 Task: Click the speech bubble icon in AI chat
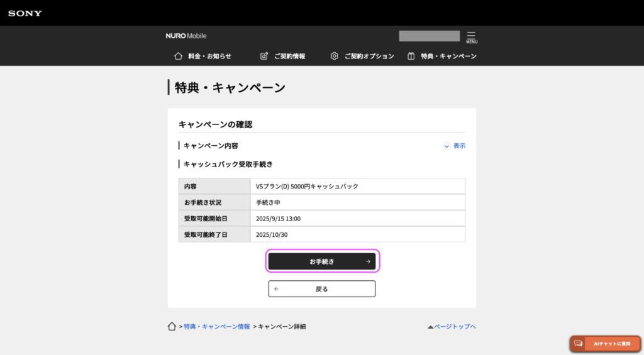pyautogui.click(x=578, y=344)
